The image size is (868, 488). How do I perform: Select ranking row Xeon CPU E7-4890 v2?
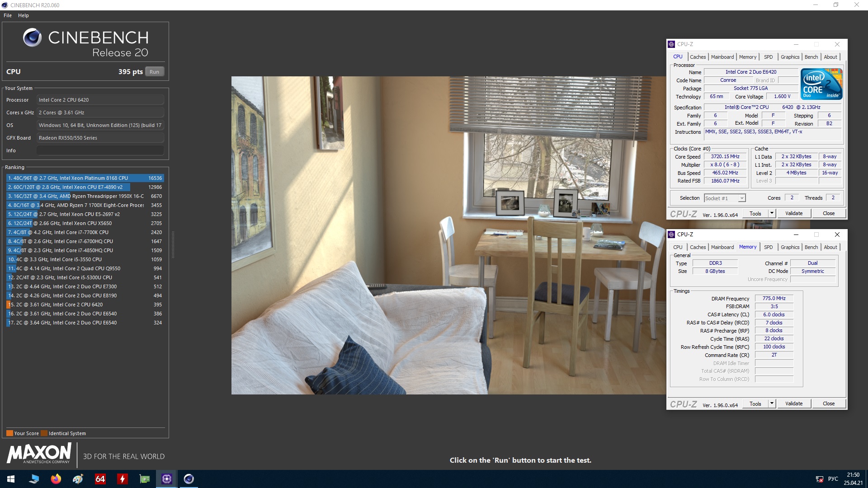(x=85, y=187)
